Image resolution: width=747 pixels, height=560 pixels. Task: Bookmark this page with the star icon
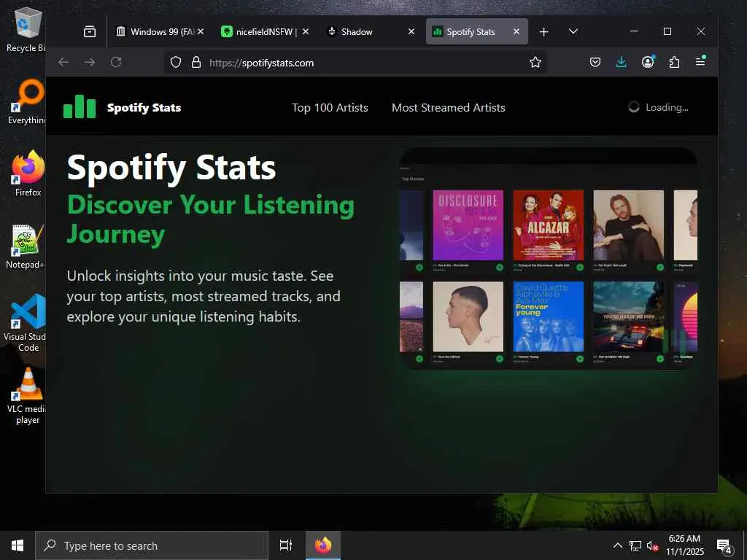tap(535, 63)
